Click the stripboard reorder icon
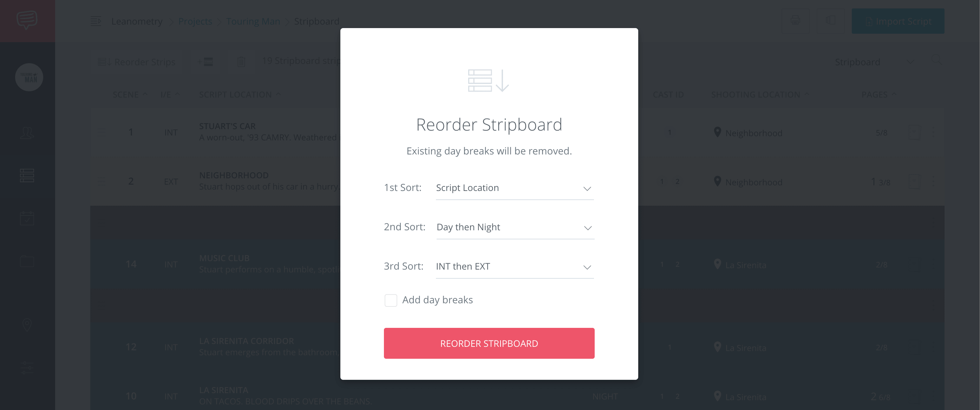The height and width of the screenshot is (410, 980). pos(489,81)
